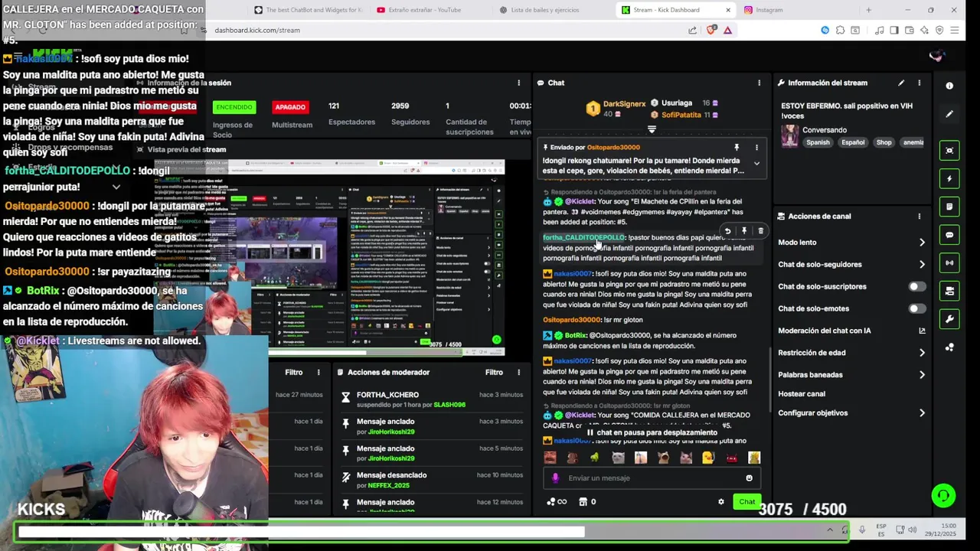Viewport: 980px width, 551px height.
Task: Click the white cat emote in the emote bar
Action: (x=618, y=458)
